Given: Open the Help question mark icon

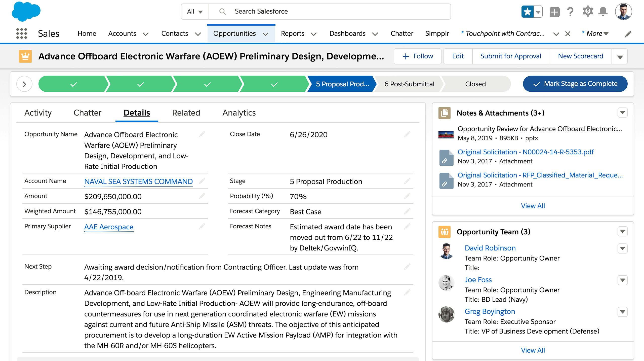Looking at the screenshot, I should coord(570,12).
